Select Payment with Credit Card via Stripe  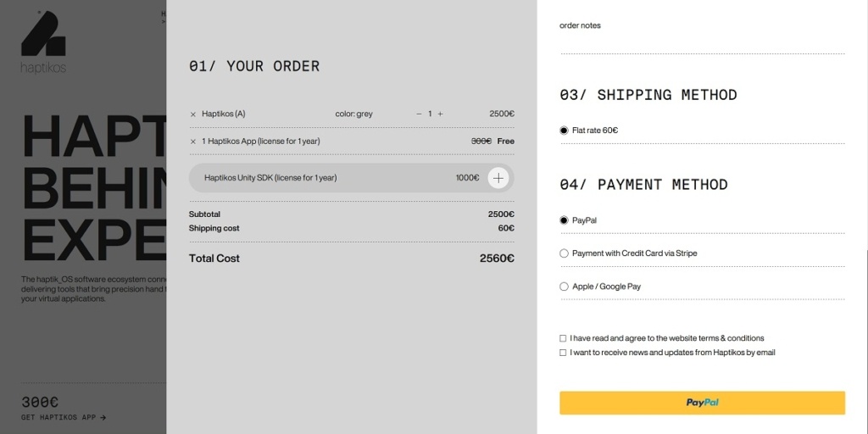(x=564, y=253)
